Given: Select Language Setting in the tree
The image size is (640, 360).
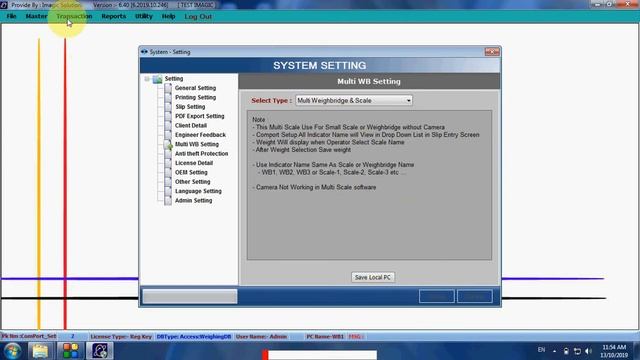Looking at the screenshot, I should click(198, 191).
